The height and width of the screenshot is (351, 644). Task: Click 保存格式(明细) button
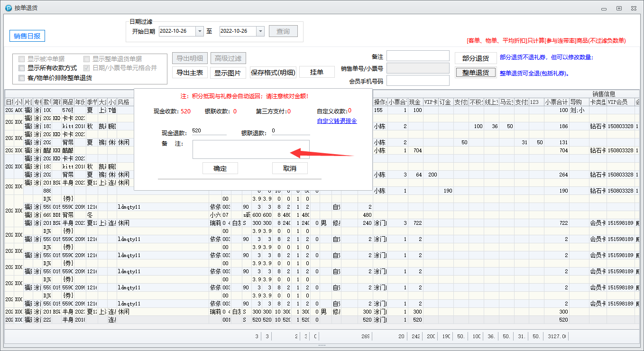click(273, 73)
